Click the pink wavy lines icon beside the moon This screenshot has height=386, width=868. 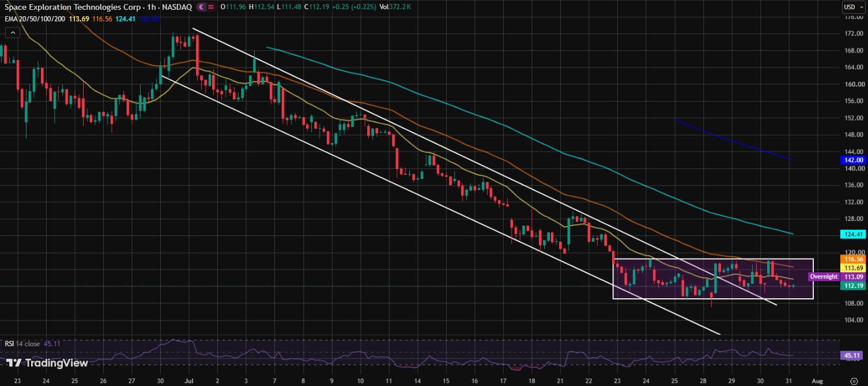[211, 7]
